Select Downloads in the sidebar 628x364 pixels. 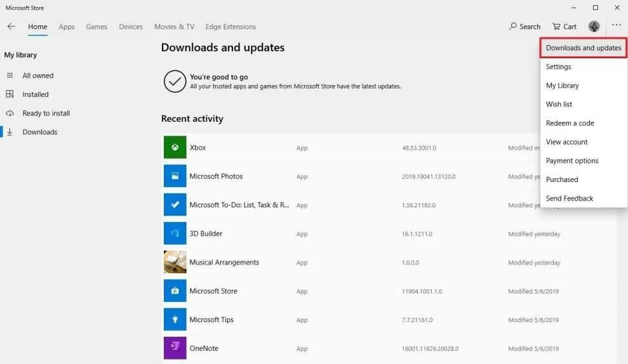pos(39,132)
